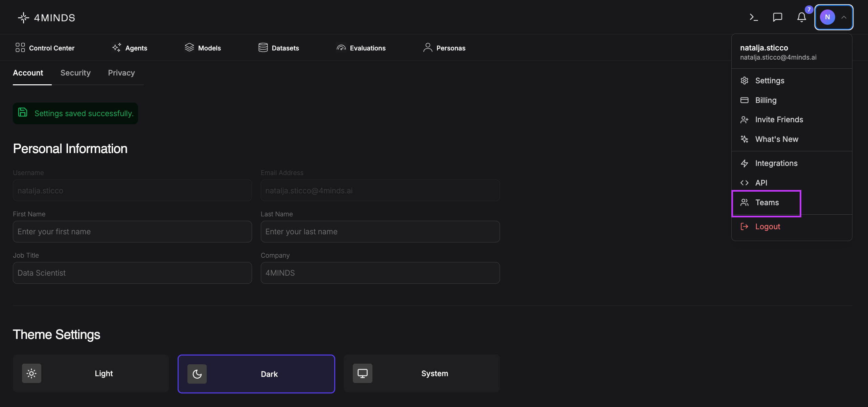Viewport: 868px width, 407px height.
Task: Collapse the user menu chevron
Action: click(x=844, y=17)
